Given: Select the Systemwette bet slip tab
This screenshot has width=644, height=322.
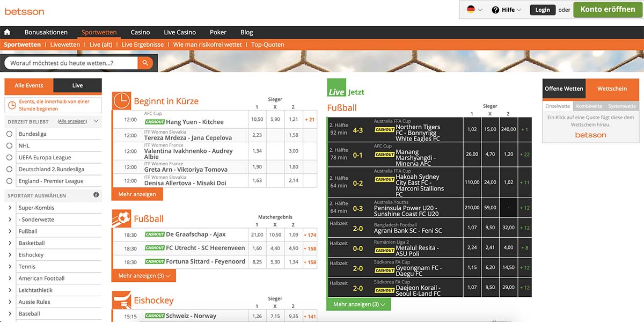Looking at the screenshot, I should tap(622, 106).
